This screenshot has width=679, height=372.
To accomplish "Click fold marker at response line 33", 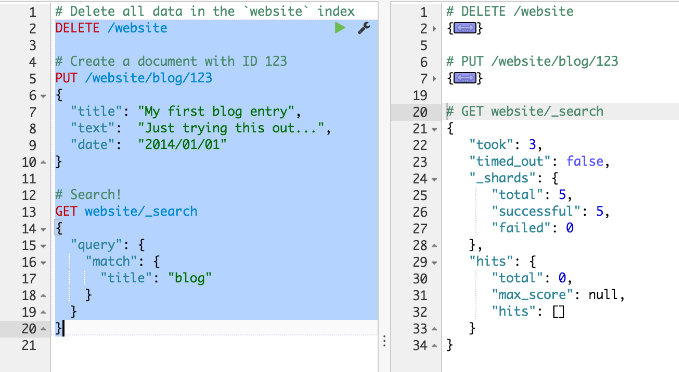I will click(x=434, y=329).
